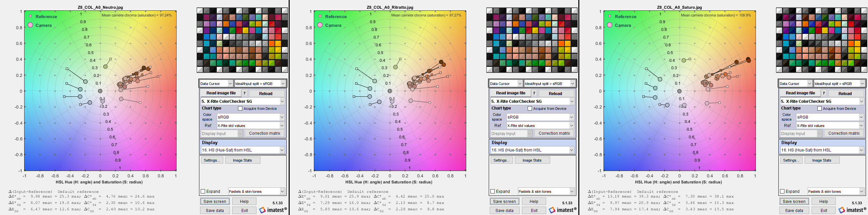Click the '?' help icon in Ritratto panel
Screen dimensions: 868x215
pyautogui.click(x=534, y=93)
